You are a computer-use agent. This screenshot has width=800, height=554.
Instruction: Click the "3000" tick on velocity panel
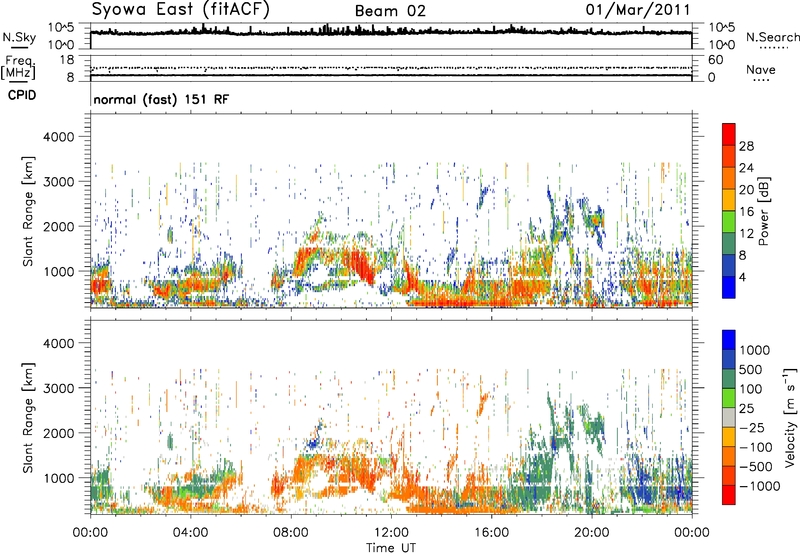click(58, 388)
